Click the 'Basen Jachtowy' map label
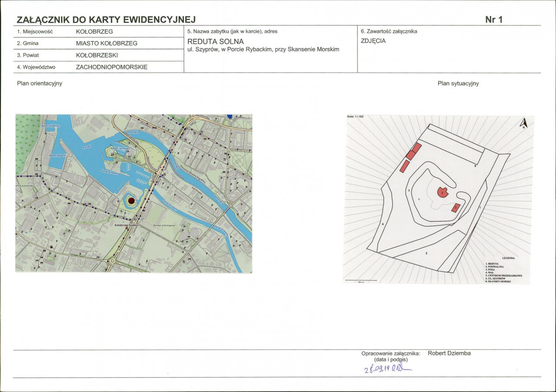The image size is (556, 392). [x=120, y=148]
